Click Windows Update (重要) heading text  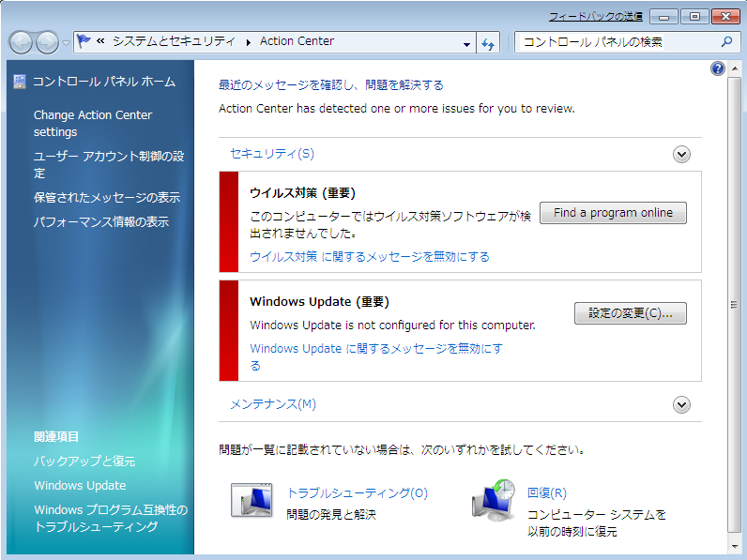click(319, 301)
